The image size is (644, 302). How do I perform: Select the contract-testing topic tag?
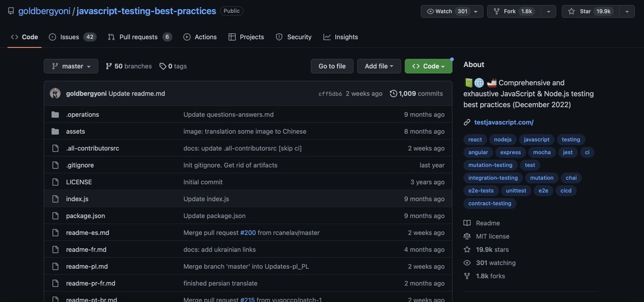pyautogui.click(x=490, y=204)
